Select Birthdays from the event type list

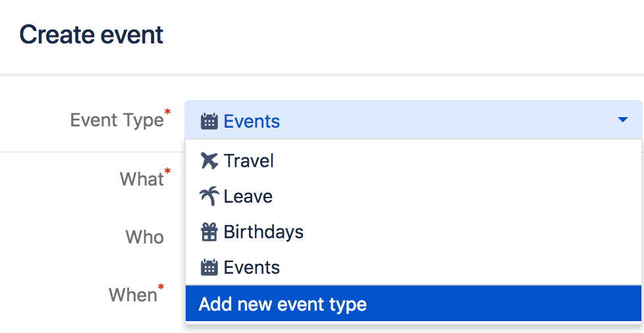(x=413, y=232)
